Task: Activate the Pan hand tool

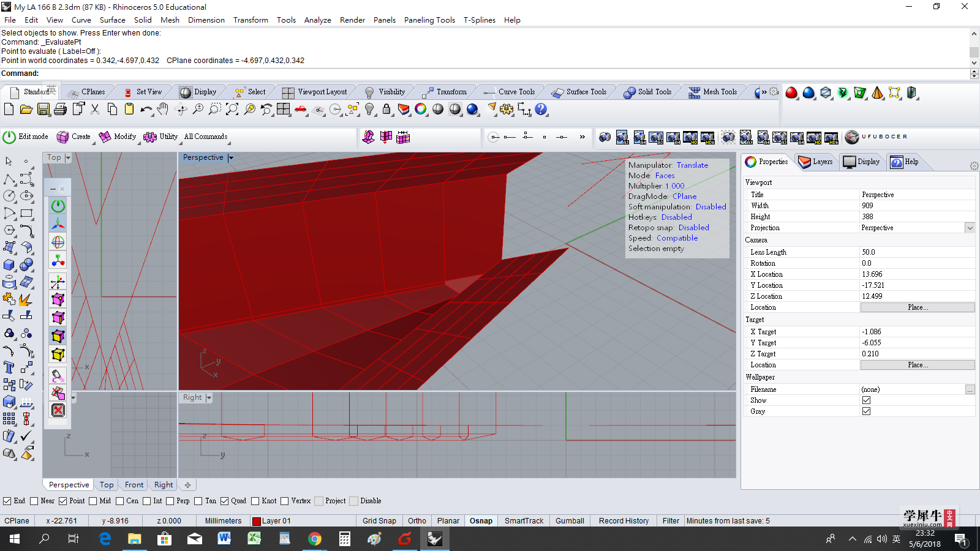Action: (162, 109)
